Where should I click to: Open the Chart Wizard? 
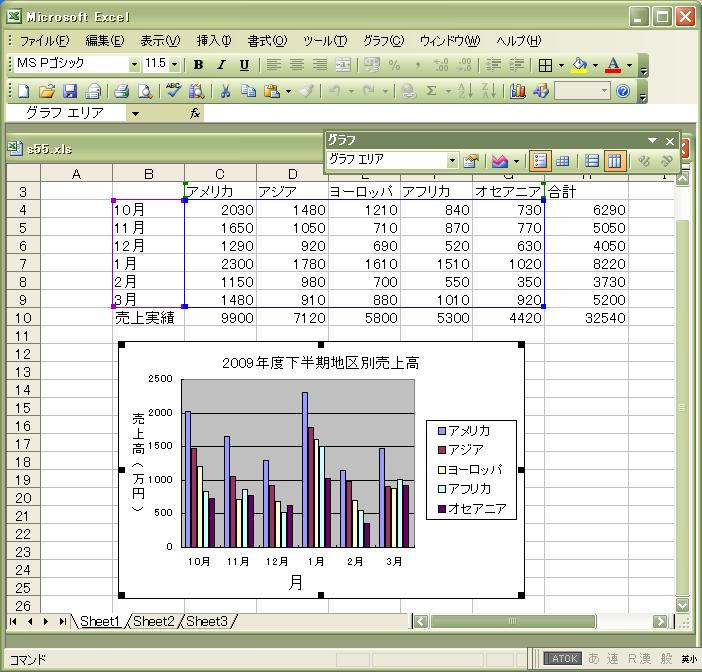[x=518, y=91]
